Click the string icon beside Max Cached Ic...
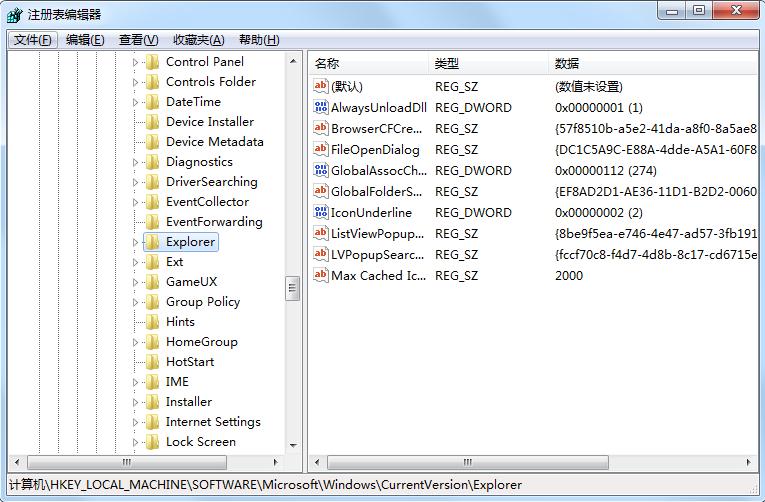This screenshot has width=765, height=502. [321, 275]
